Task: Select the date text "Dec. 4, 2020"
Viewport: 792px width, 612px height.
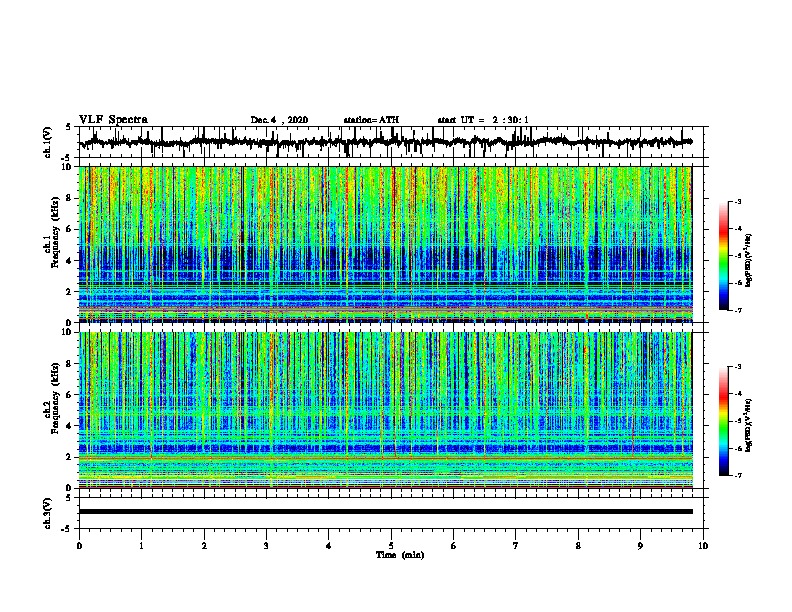Action: 279,120
